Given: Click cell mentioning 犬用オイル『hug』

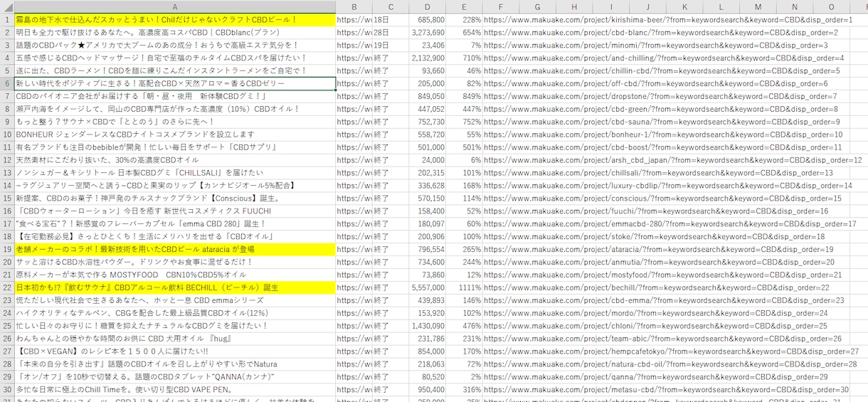Looking at the screenshot, I should click(175, 339).
